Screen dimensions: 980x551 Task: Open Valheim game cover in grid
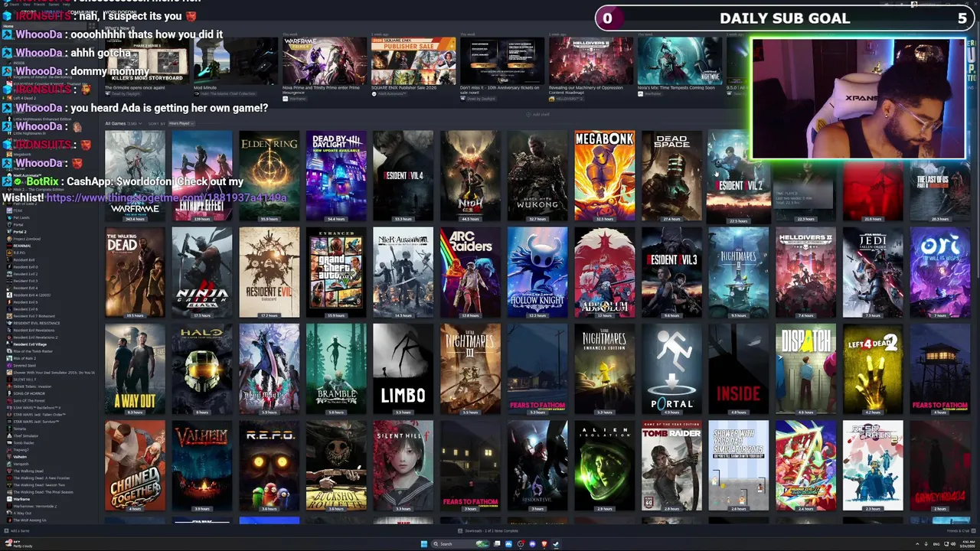pyautogui.click(x=202, y=465)
